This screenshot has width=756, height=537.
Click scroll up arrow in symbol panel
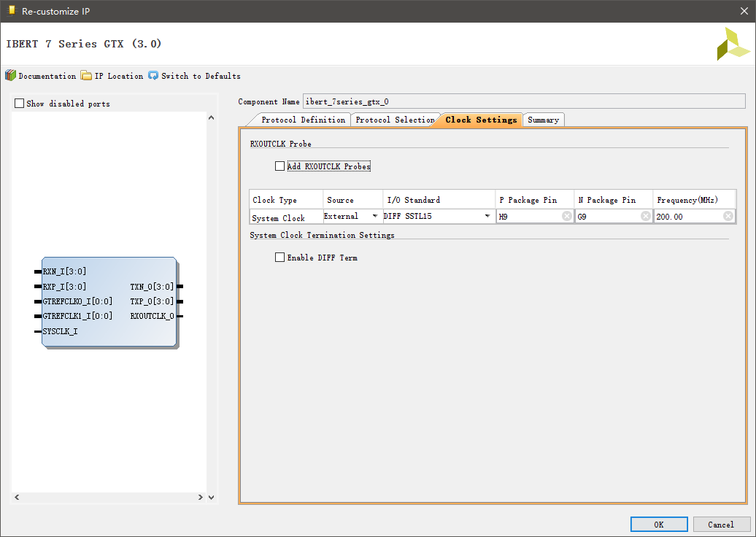coord(211,117)
